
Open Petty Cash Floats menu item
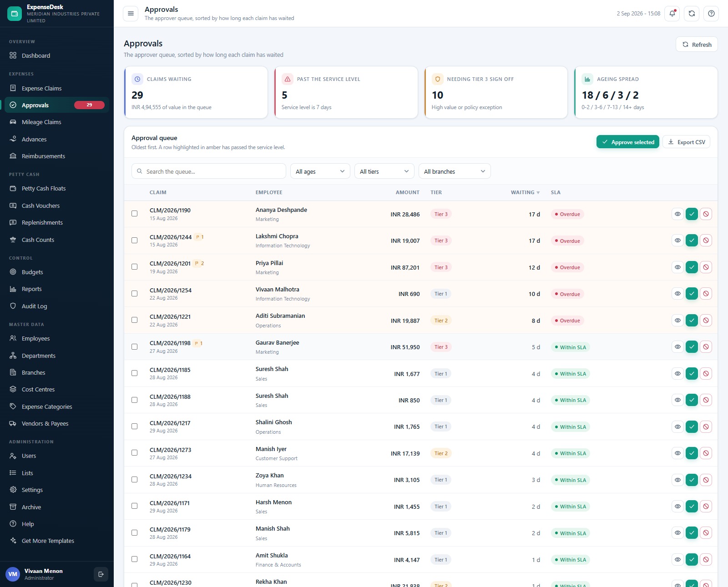pyautogui.click(x=57, y=188)
